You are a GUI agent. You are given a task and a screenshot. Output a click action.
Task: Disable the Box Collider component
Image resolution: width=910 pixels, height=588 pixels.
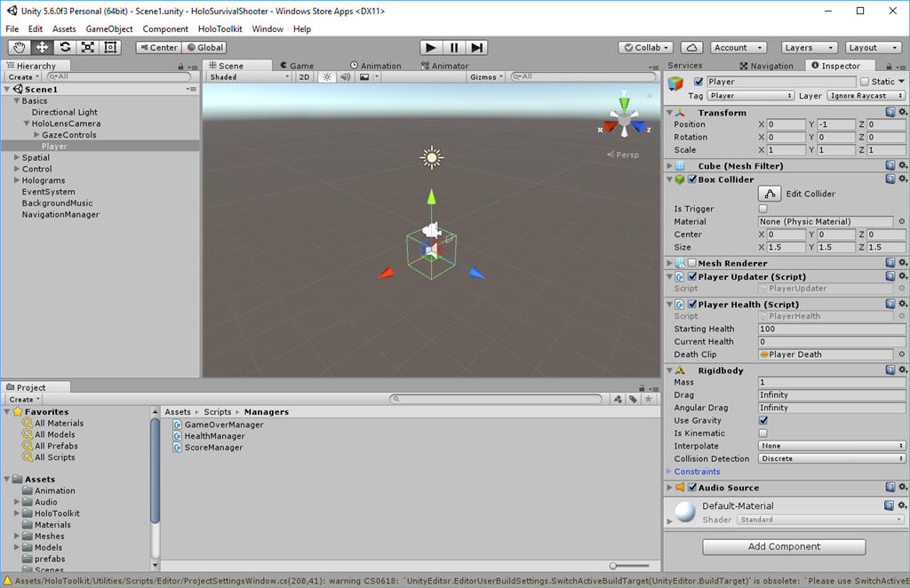691,179
